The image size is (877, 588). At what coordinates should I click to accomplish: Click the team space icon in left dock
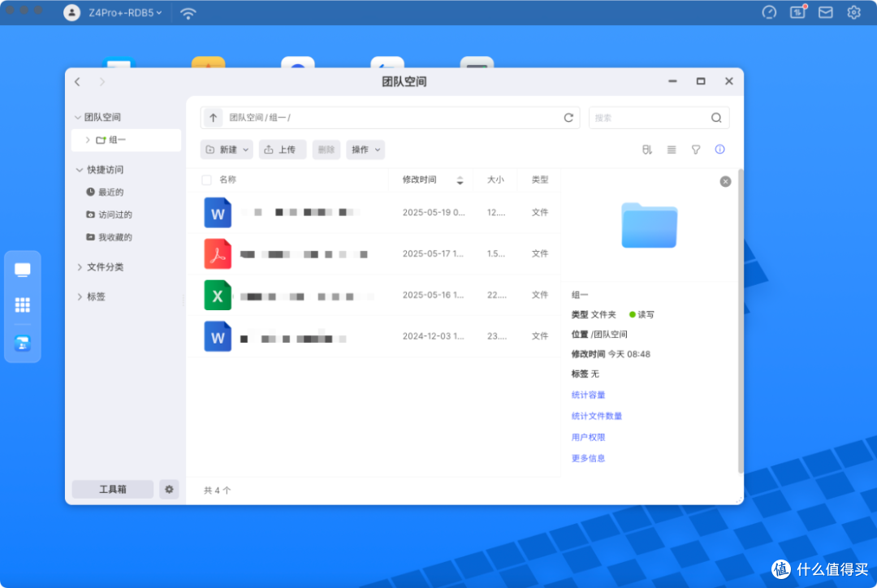coord(23,343)
